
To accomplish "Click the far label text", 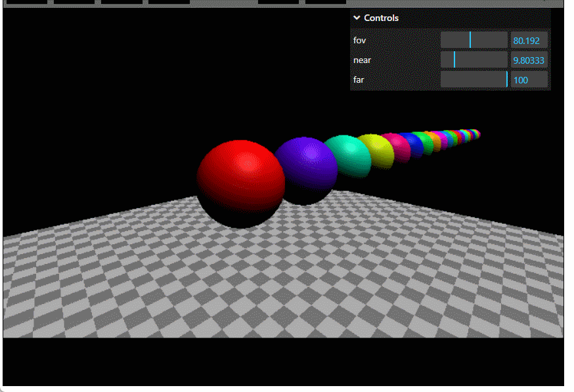I will (x=359, y=80).
